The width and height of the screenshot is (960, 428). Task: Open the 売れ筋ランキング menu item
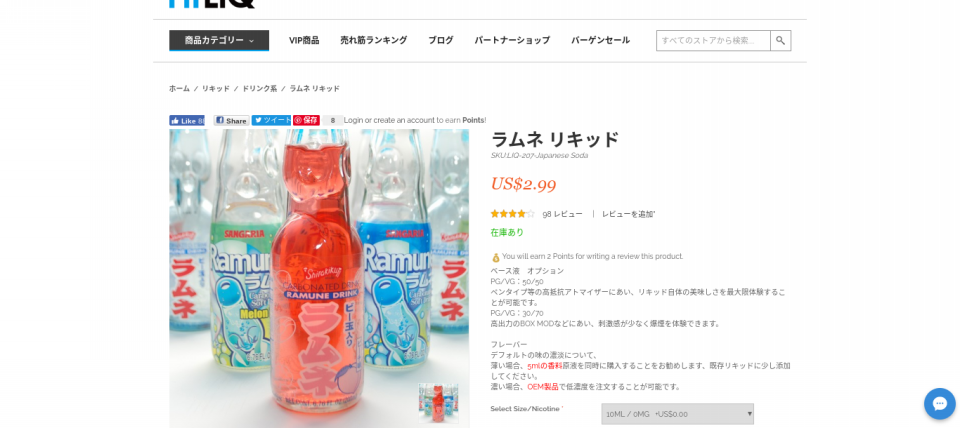point(373,40)
